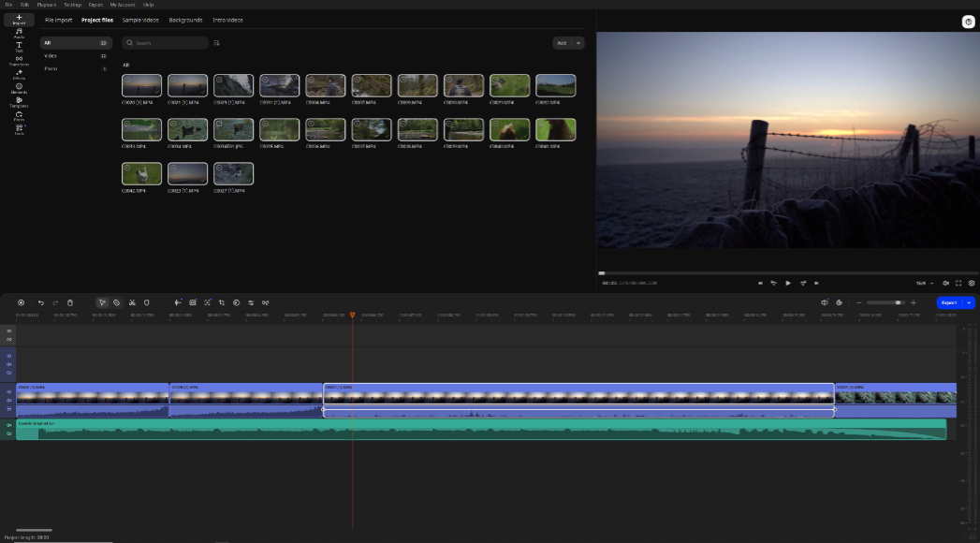
Task: Mute the Cosmic Inspiration music track
Action: coord(8,425)
